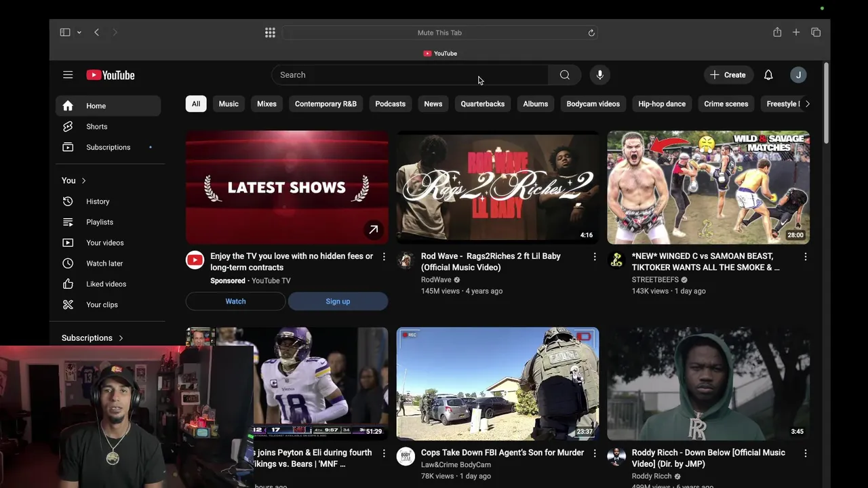Select the Podcasts filter chip

(x=391, y=104)
